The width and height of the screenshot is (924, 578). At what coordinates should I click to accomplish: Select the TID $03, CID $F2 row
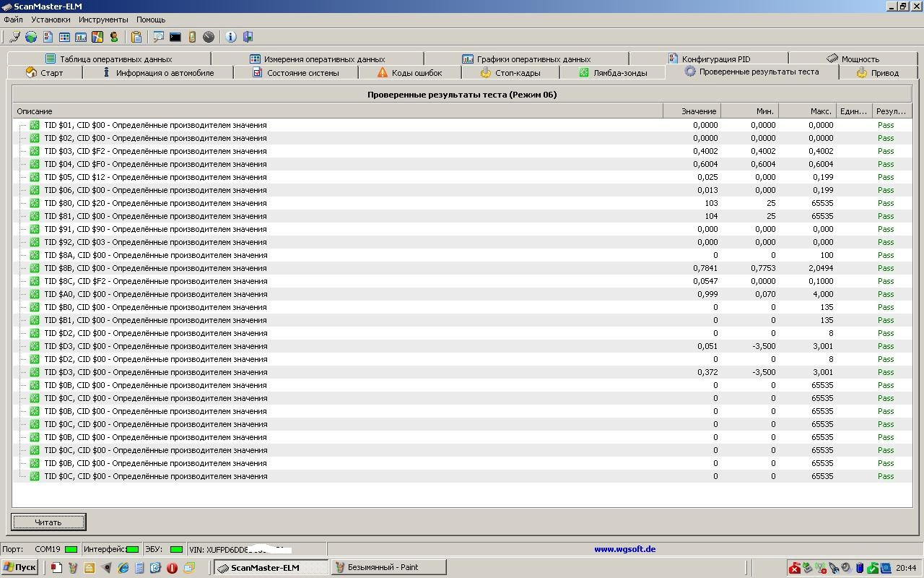point(462,151)
